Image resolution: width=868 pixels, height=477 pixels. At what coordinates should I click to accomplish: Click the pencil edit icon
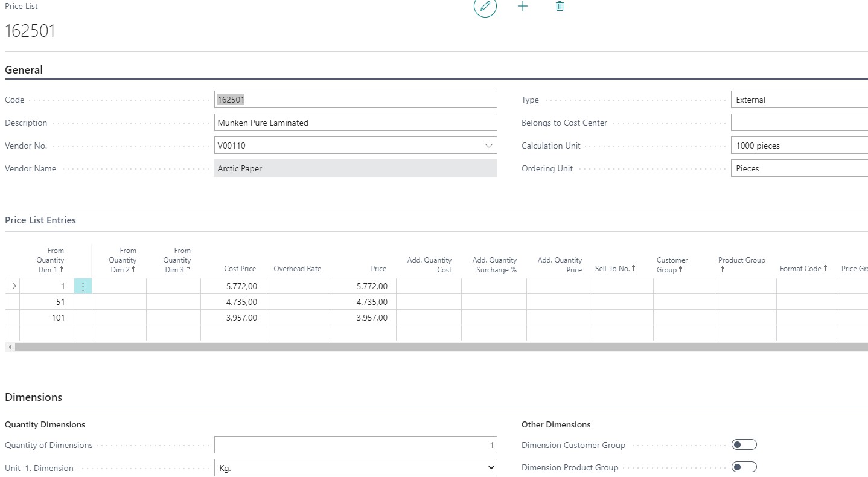(x=485, y=6)
